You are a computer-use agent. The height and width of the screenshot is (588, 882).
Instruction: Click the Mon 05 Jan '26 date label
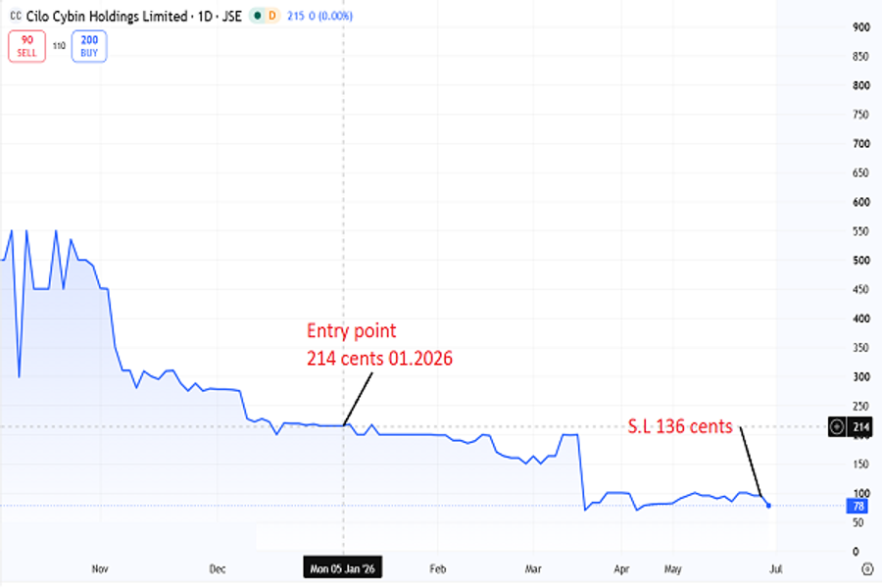pyautogui.click(x=343, y=568)
